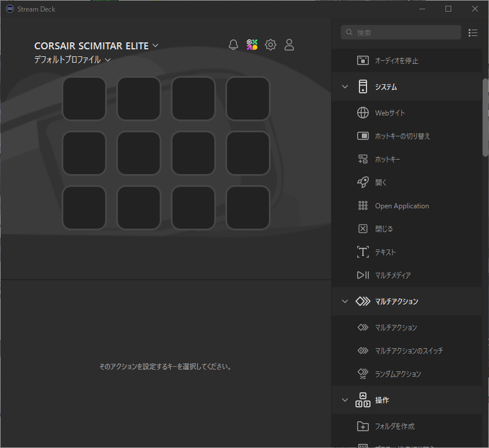
Task: Select the third key in bottom row
Action: tap(193, 208)
